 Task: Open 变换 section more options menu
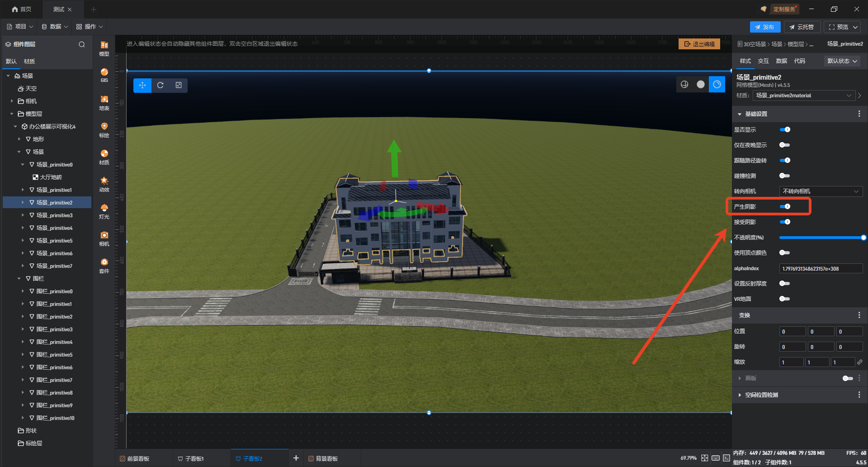coord(859,315)
